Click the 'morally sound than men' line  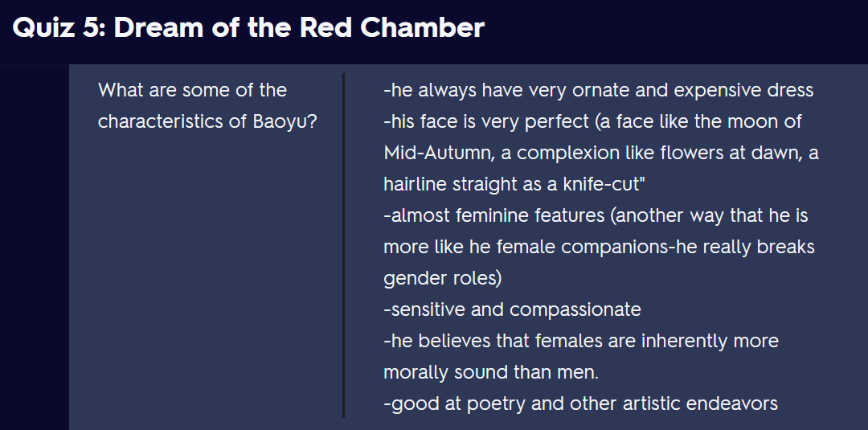pyautogui.click(x=491, y=372)
